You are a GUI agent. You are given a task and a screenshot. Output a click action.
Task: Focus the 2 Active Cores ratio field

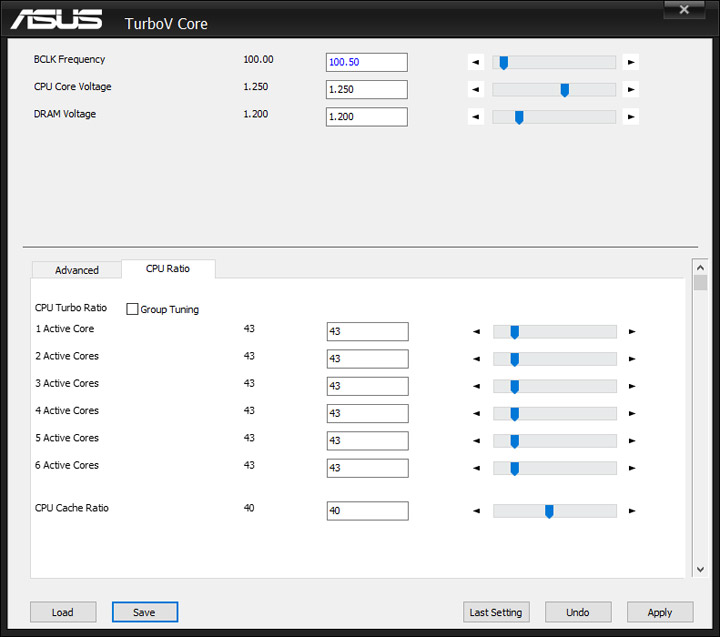(x=367, y=359)
